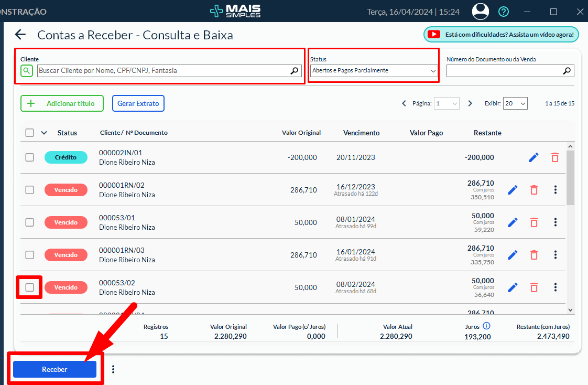Select the 000001RN/03 row checkbox

[x=29, y=255]
